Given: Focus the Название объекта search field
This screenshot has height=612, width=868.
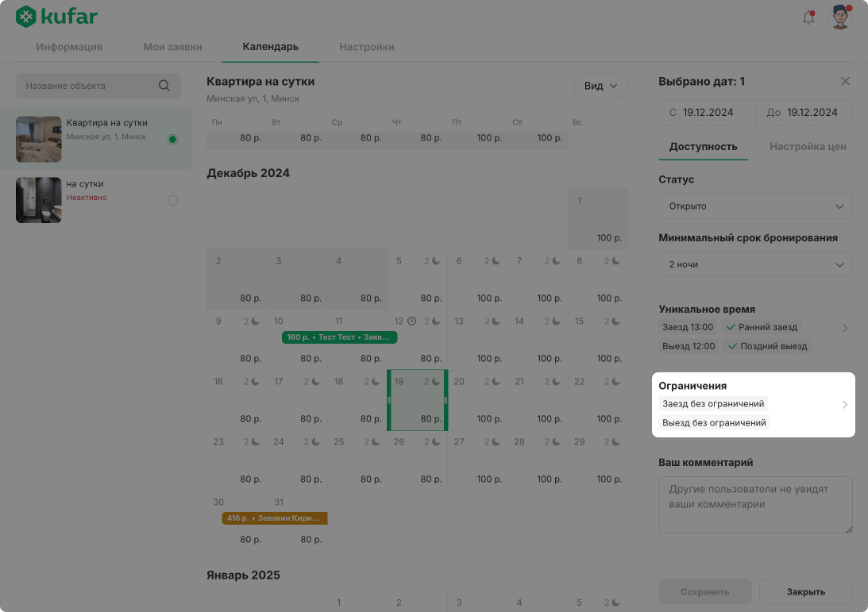Looking at the screenshot, I should tap(98, 86).
